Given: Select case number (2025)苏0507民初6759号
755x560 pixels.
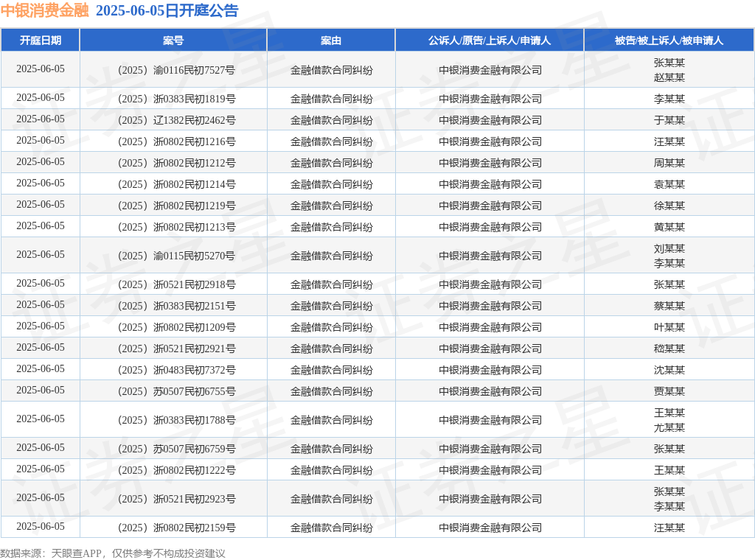Looking at the screenshot, I should pos(176,449).
